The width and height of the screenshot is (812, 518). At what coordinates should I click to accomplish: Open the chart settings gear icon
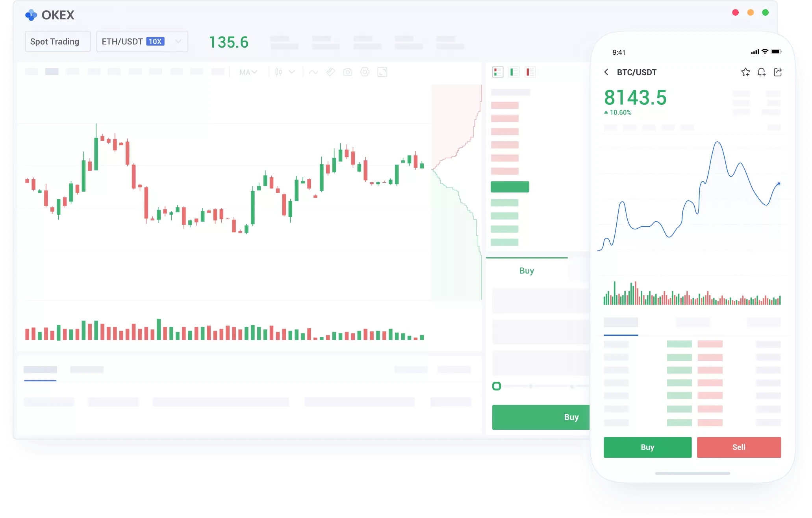pos(365,72)
